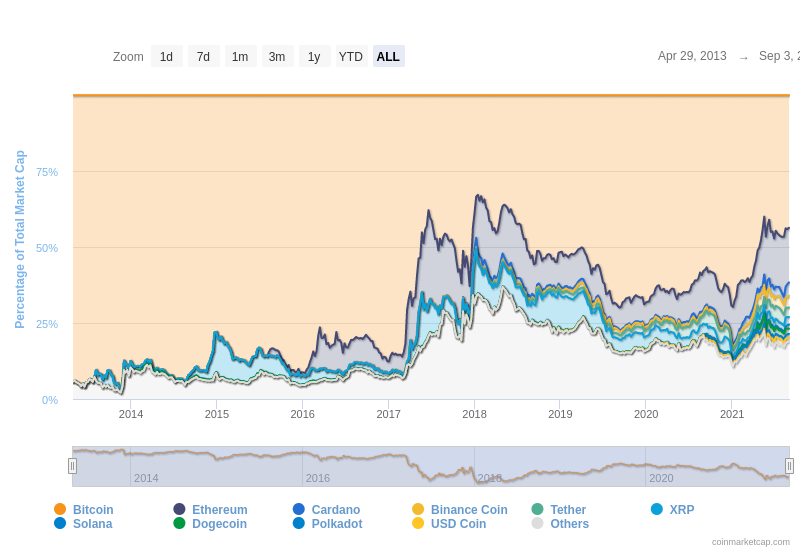Select the 7d zoom range
The image size is (800, 550).
[x=204, y=56]
